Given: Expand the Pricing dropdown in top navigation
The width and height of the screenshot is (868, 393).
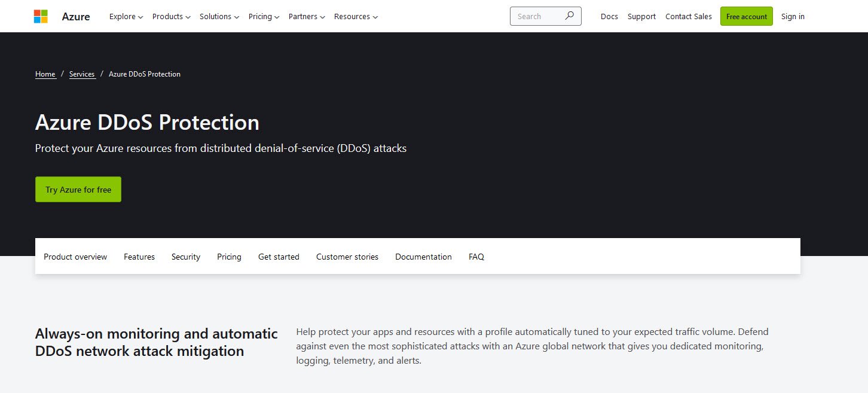Looking at the screenshot, I should (264, 17).
